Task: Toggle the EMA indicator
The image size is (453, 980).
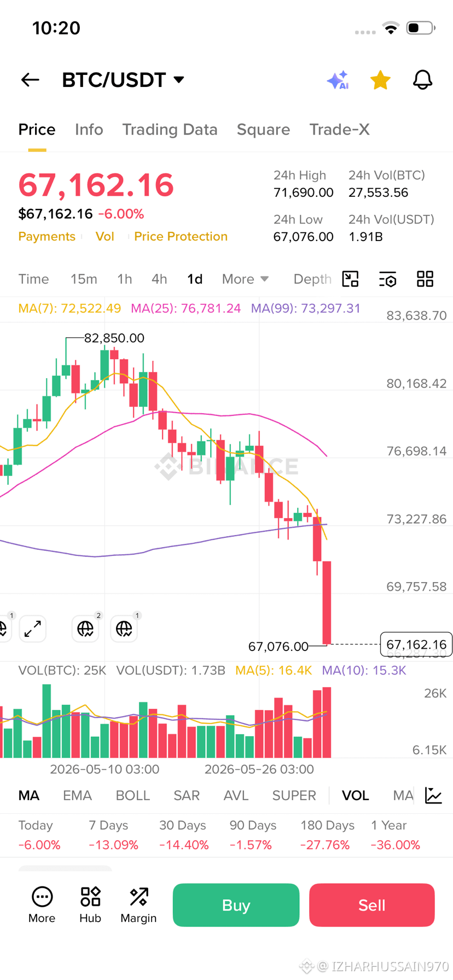Action: (x=77, y=795)
